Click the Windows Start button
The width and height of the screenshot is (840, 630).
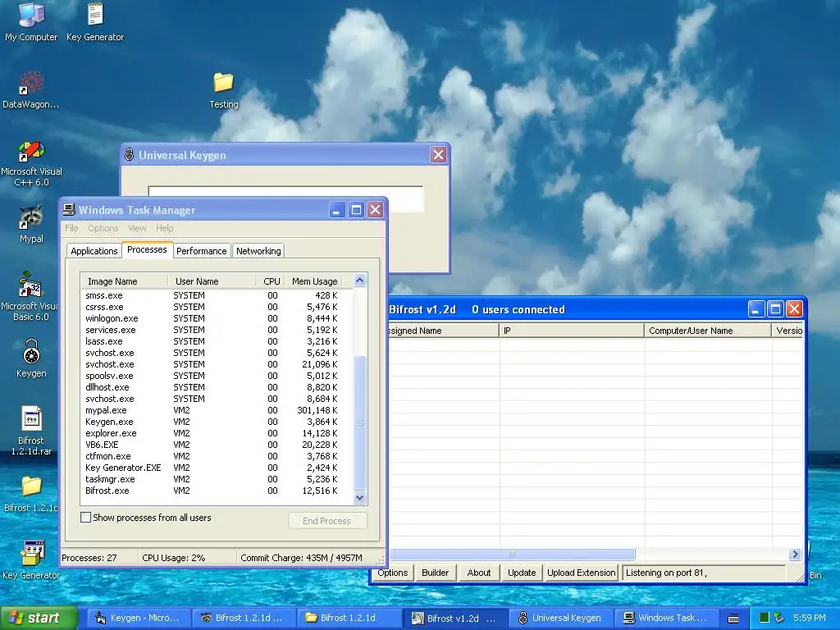point(39,618)
